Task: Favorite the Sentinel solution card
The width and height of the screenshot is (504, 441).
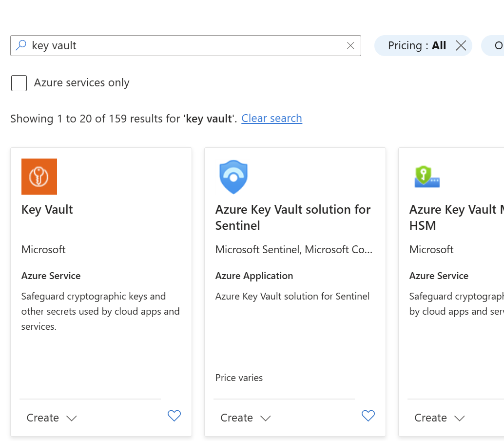Action: point(368,416)
